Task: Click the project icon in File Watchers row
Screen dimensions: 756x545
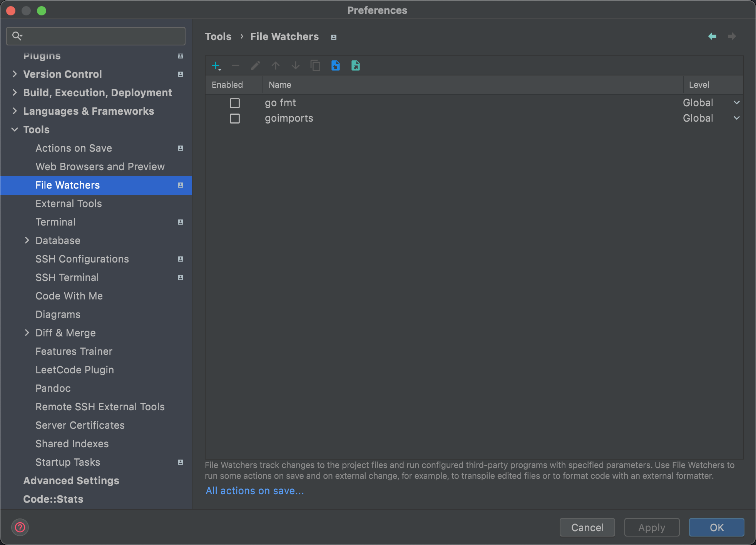Action: 181,185
